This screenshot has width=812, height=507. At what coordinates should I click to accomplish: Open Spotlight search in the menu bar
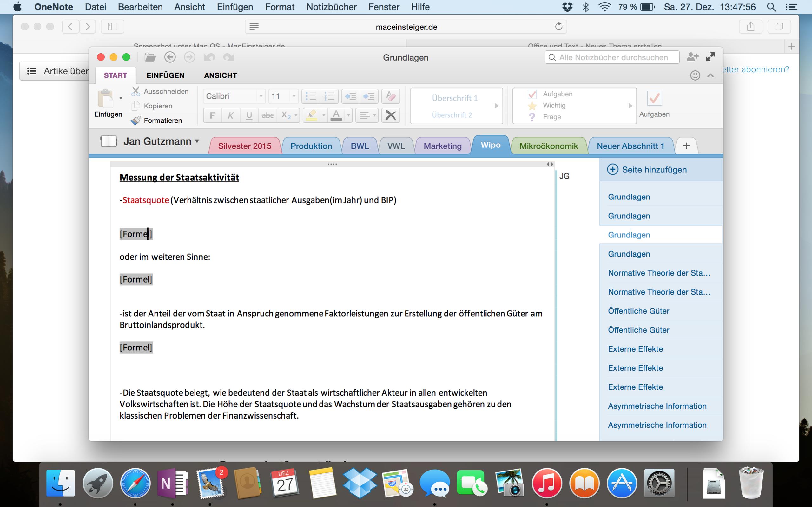click(771, 7)
